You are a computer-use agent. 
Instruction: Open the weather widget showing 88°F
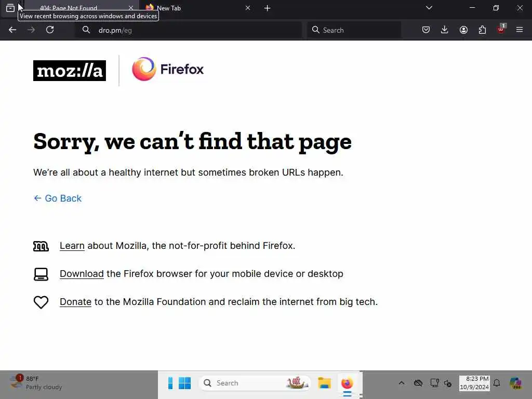point(36,383)
